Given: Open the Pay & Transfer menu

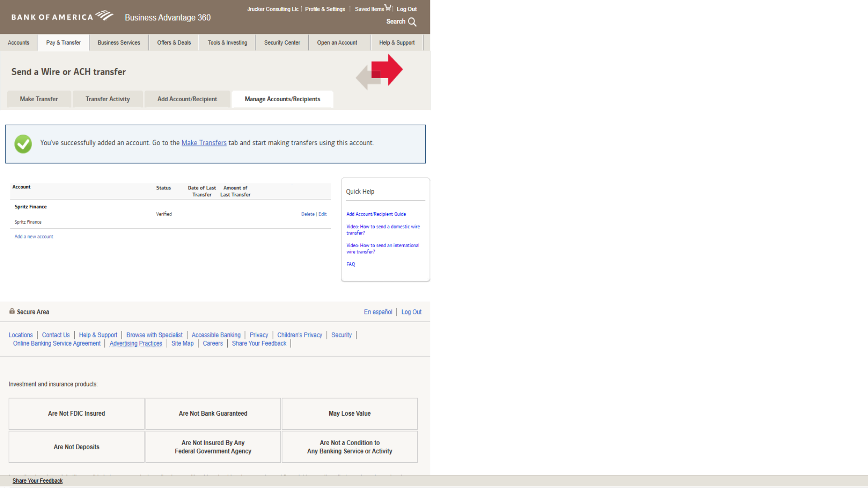Looking at the screenshot, I should [x=63, y=42].
